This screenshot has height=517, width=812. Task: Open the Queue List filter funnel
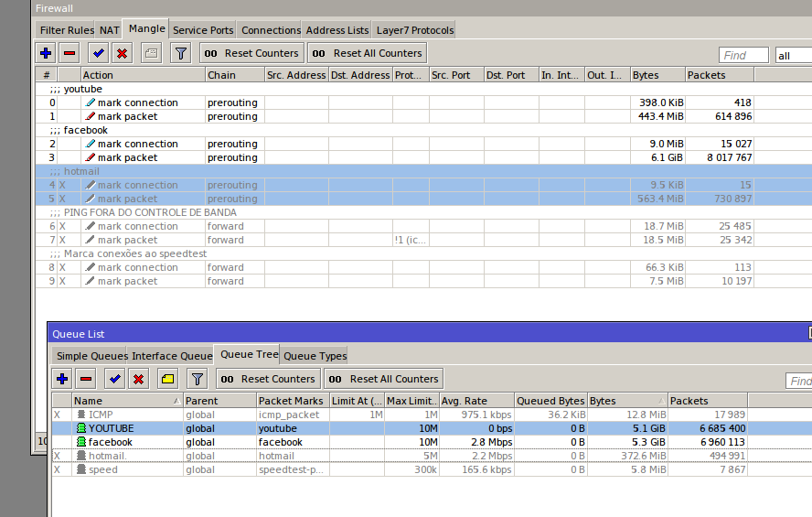197,379
